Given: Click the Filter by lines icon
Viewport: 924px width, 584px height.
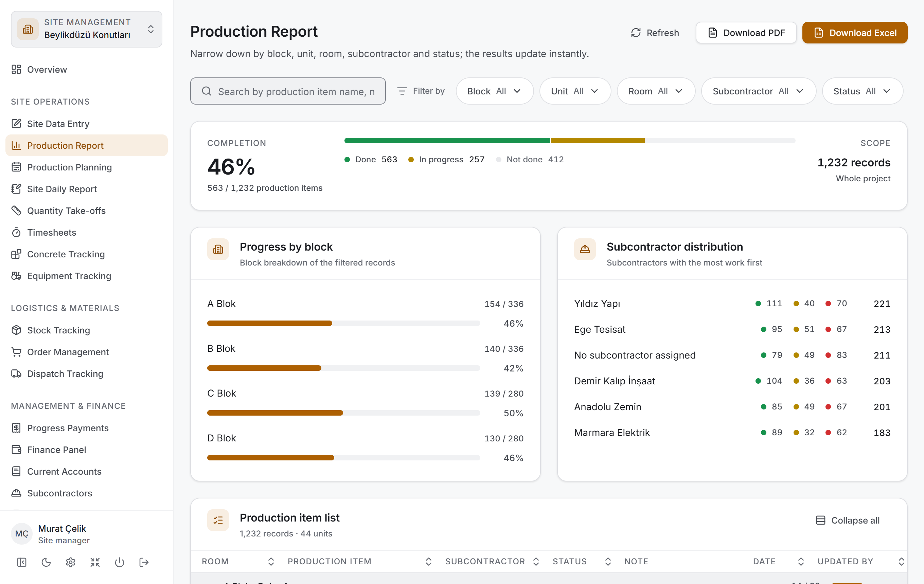Looking at the screenshot, I should point(402,91).
